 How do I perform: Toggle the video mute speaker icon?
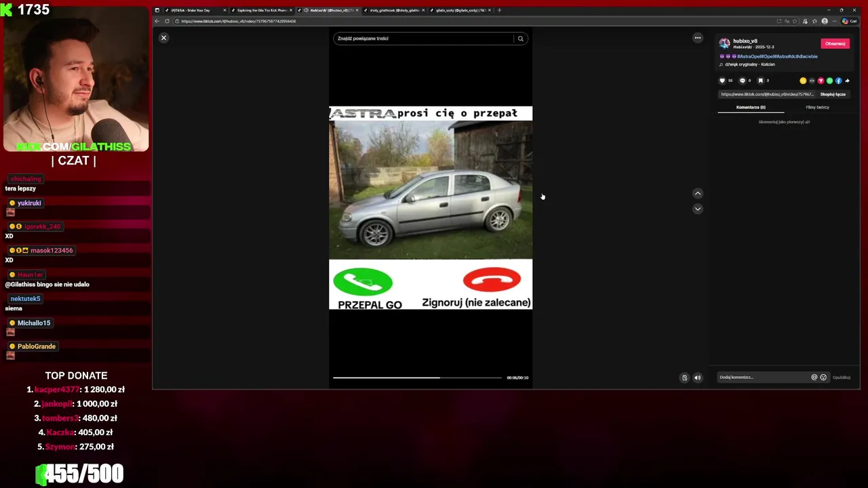coord(697,378)
